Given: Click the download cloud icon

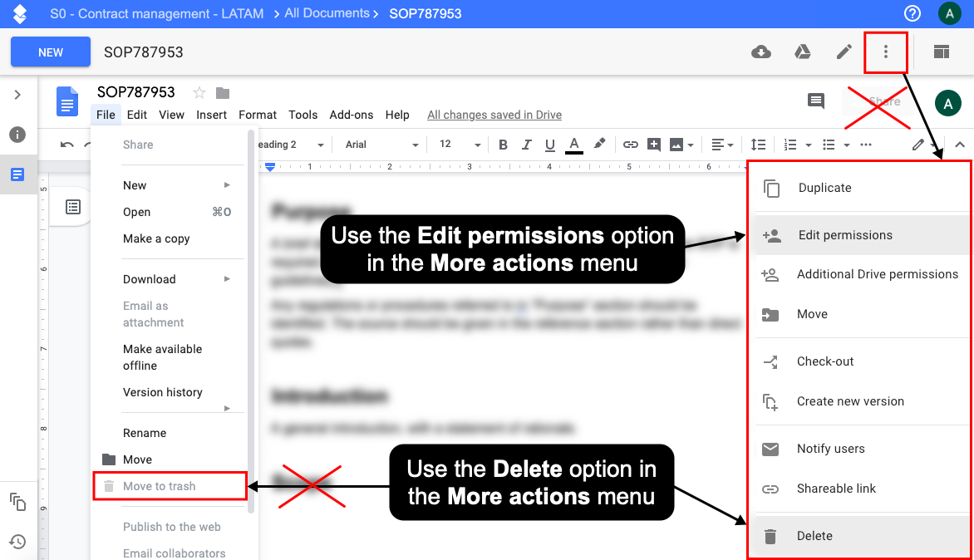Looking at the screenshot, I should (760, 52).
